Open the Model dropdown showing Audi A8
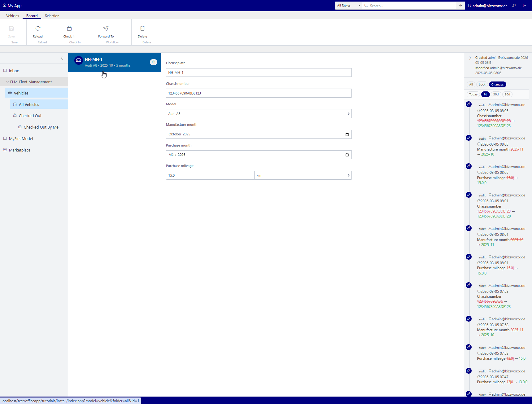The width and height of the screenshot is (532, 404). pos(259,114)
